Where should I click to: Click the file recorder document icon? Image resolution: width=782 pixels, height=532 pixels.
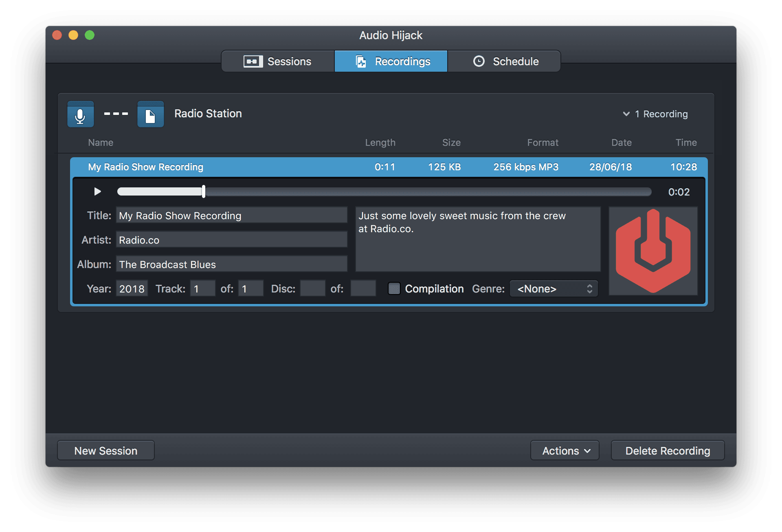pos(150,114)
